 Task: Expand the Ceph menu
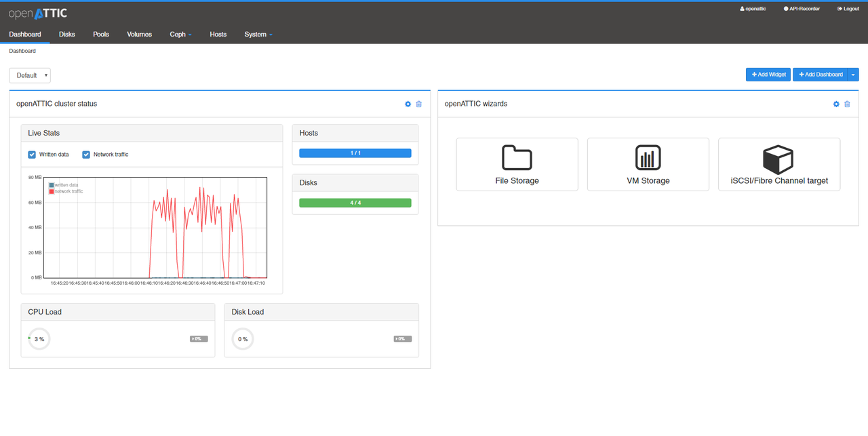pyautogui.click(x=180, y=35)
